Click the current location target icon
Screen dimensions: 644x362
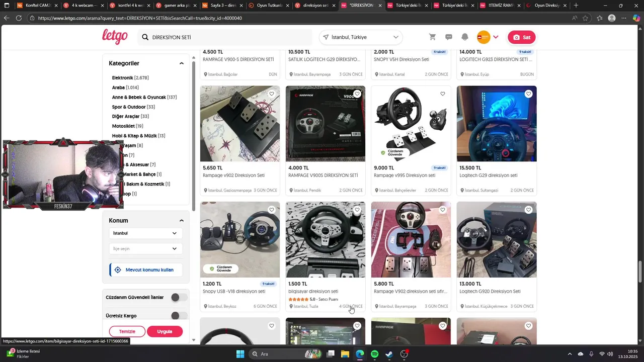pos(118,270)
